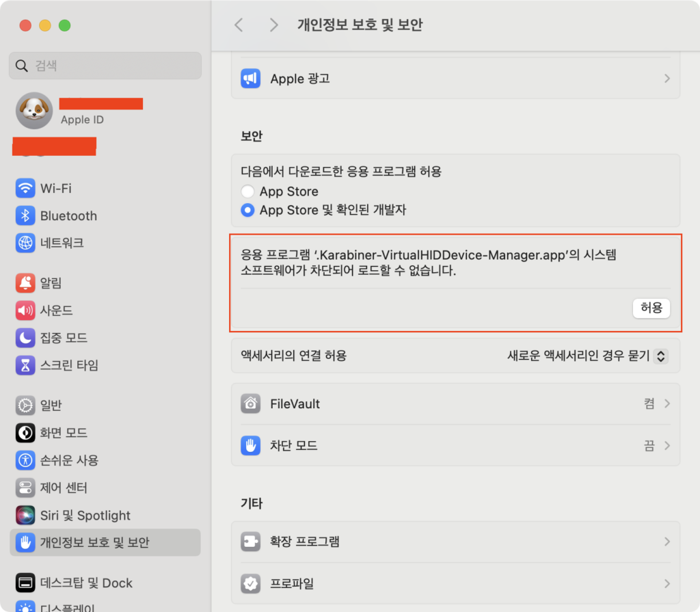Expand FileVault row chevron
This screenshot has height=612, width=700.
coord(667,404)
